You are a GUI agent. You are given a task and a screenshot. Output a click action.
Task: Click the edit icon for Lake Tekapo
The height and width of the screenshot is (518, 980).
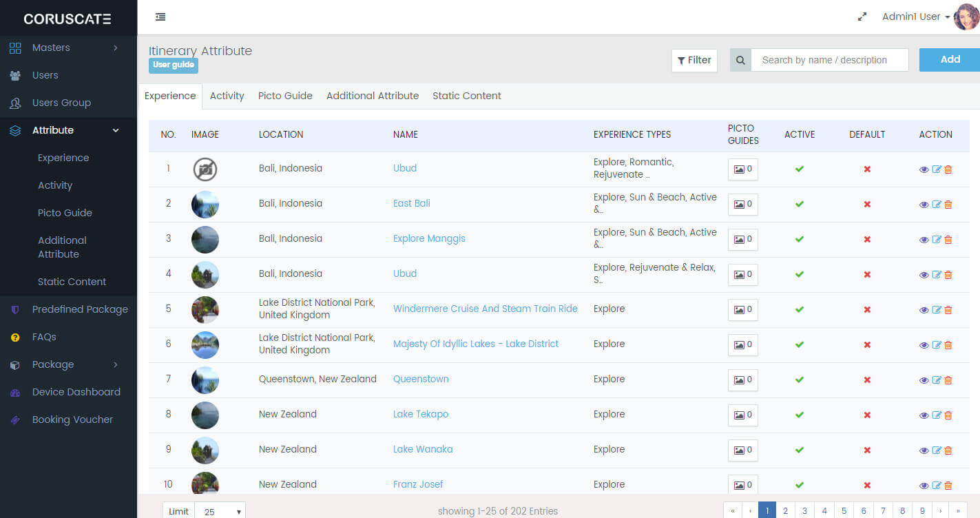936,415
